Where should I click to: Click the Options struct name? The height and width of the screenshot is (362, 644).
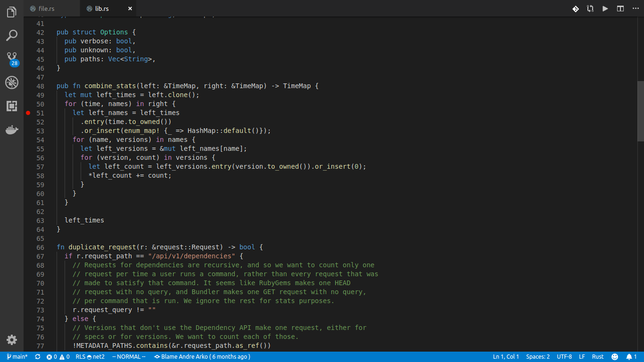click(x=114, y=33)
